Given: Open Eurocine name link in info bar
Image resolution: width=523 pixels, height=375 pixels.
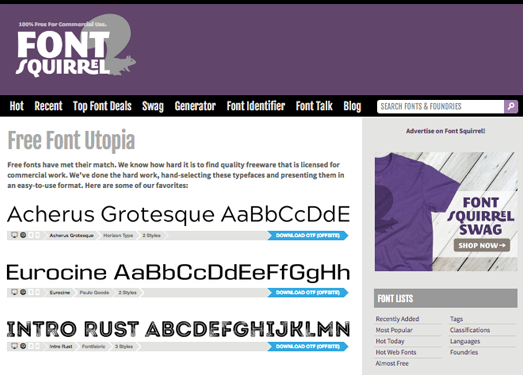Looking at the screenshot, I should tap(60, 293).
